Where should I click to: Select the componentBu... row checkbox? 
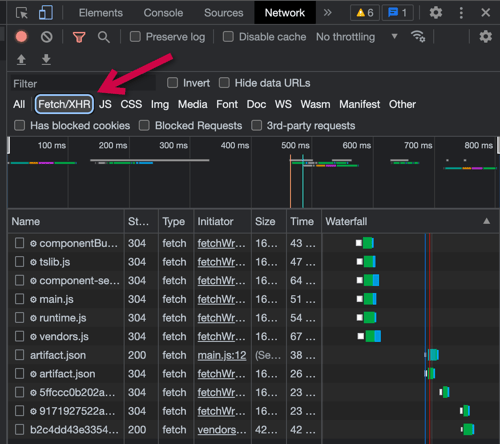click(x=19, y=243)
